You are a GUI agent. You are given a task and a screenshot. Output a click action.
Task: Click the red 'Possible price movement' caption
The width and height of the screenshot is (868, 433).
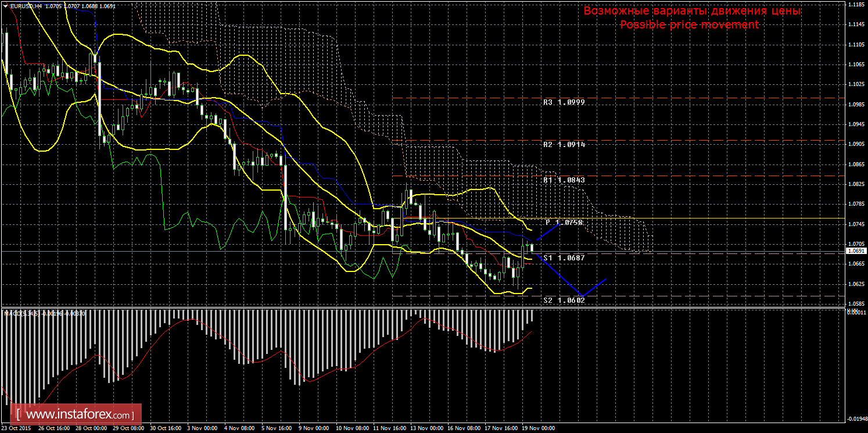(690, 24)
